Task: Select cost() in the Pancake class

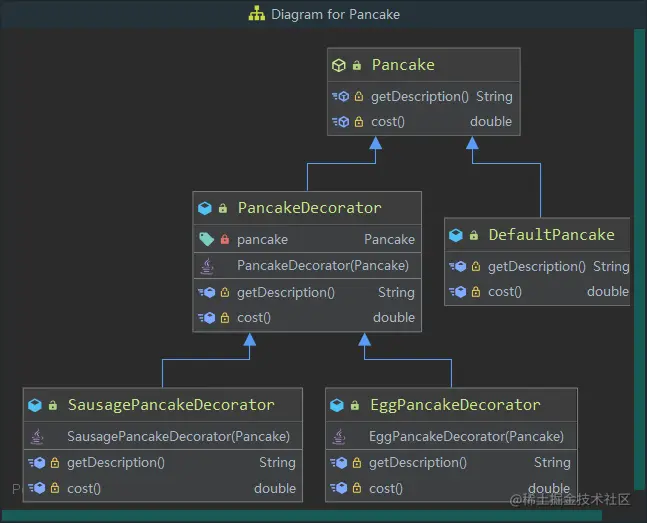Action: point(388,122)
